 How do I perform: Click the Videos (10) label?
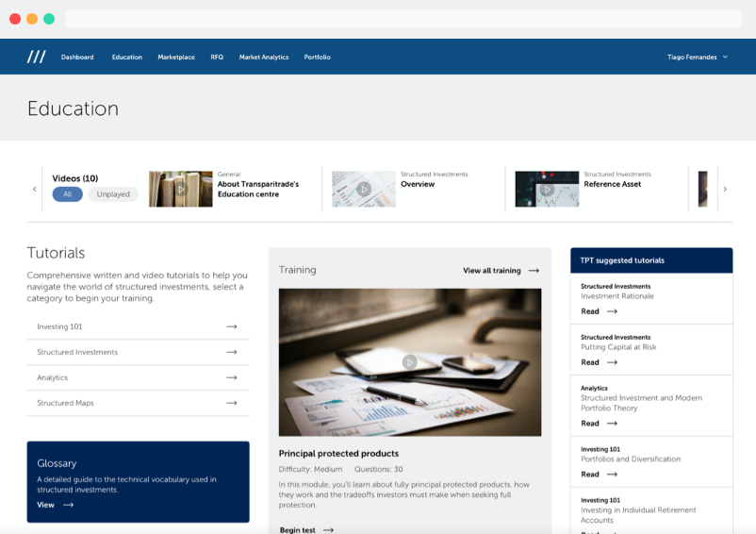[x=75, y=178]
